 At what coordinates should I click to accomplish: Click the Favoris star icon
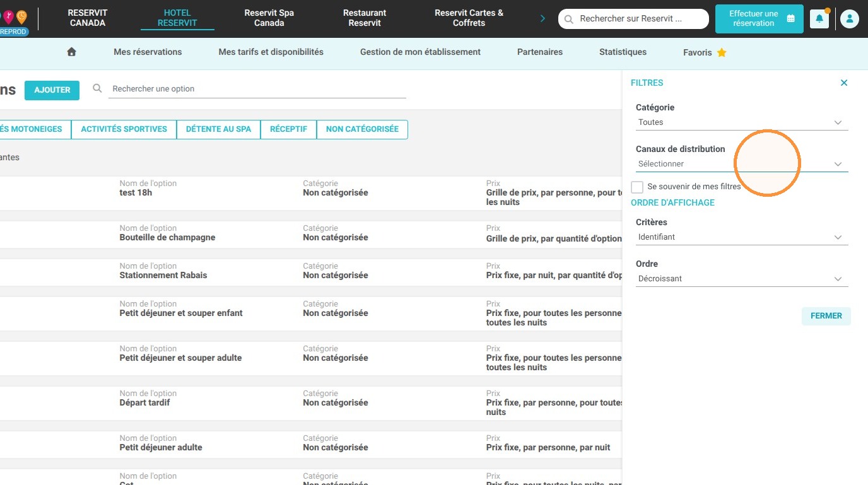(722, 52)
